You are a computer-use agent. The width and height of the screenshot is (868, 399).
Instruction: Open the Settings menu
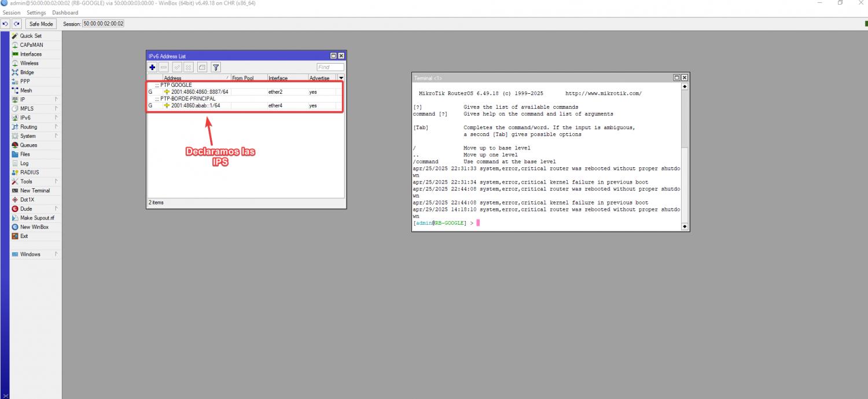click(x=36, y=13)
